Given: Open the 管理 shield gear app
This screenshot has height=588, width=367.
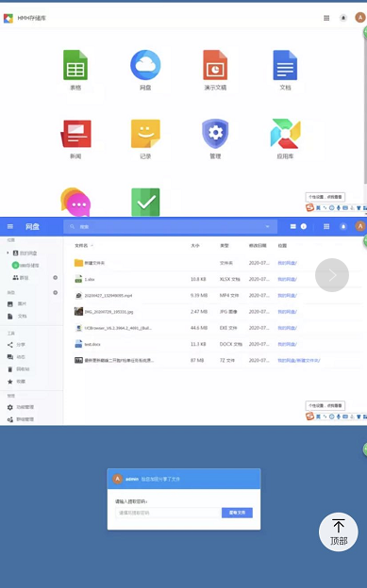Looking at the screenshot, I should (x=215, y=134).
